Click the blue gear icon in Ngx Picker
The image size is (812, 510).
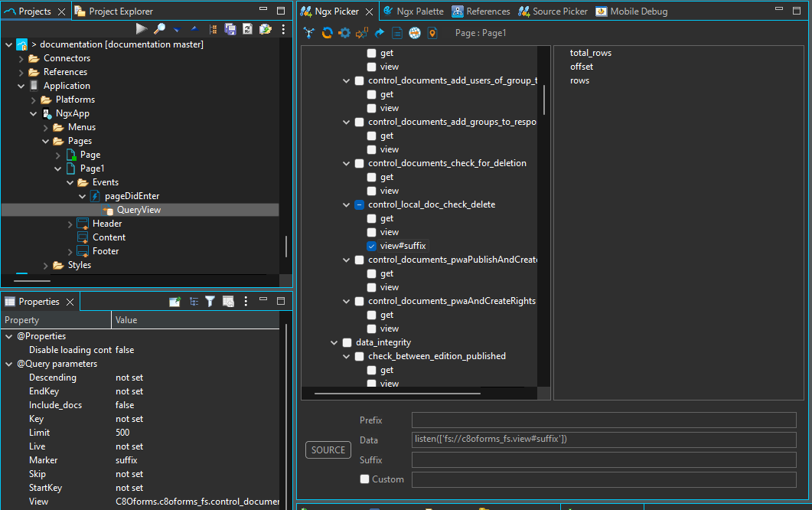click(x=344, y=33)
